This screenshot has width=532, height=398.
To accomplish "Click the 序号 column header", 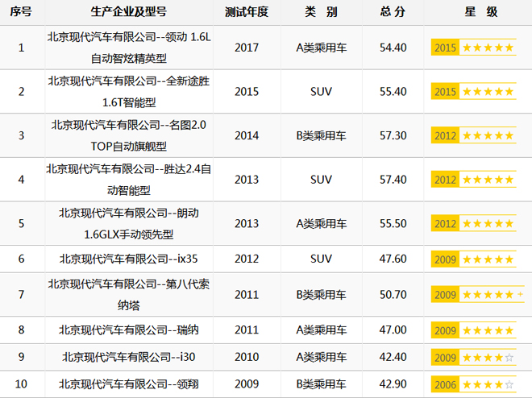I will pyautogui.click(x=21, y=11).
